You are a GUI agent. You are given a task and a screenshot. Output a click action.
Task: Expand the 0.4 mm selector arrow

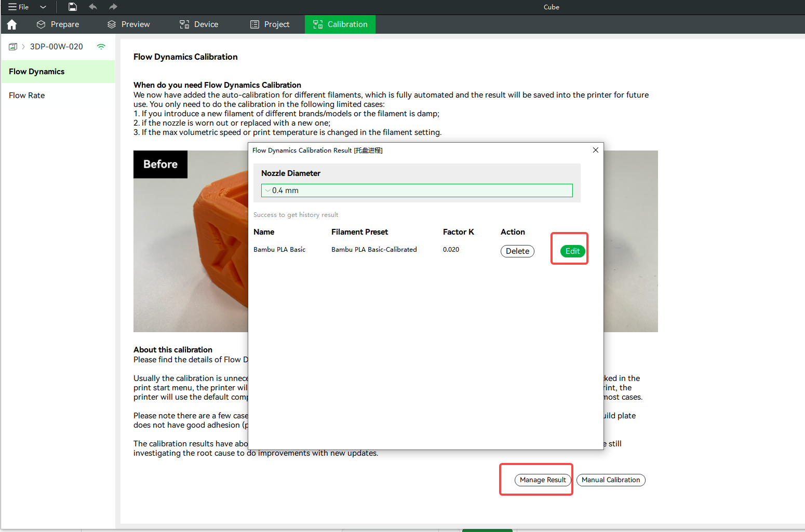267,190
